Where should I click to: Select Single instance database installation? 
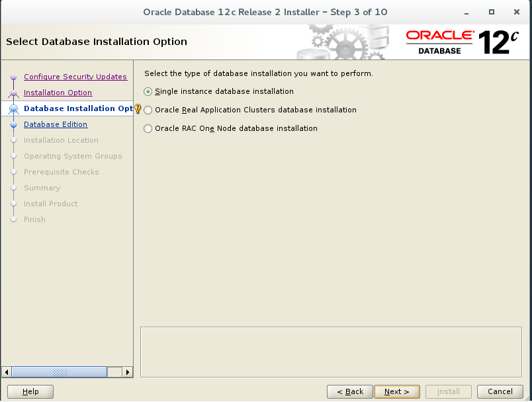[x=149, y=91]
